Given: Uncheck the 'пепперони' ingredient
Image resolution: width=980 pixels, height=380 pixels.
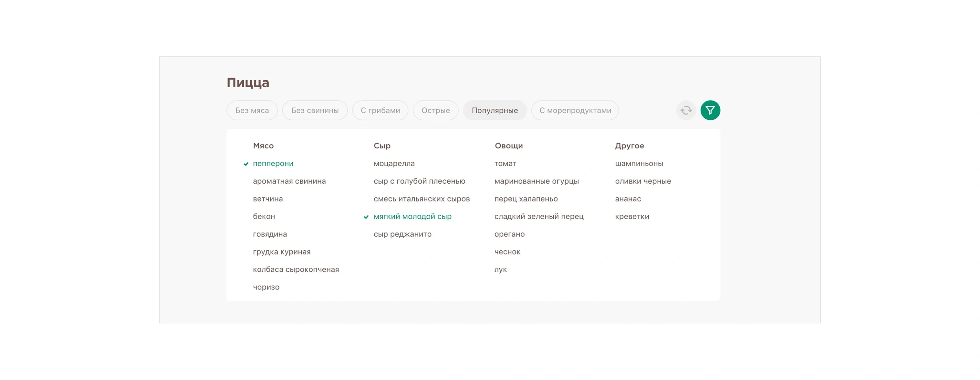Looking at the screenshot, I should 273,163.
